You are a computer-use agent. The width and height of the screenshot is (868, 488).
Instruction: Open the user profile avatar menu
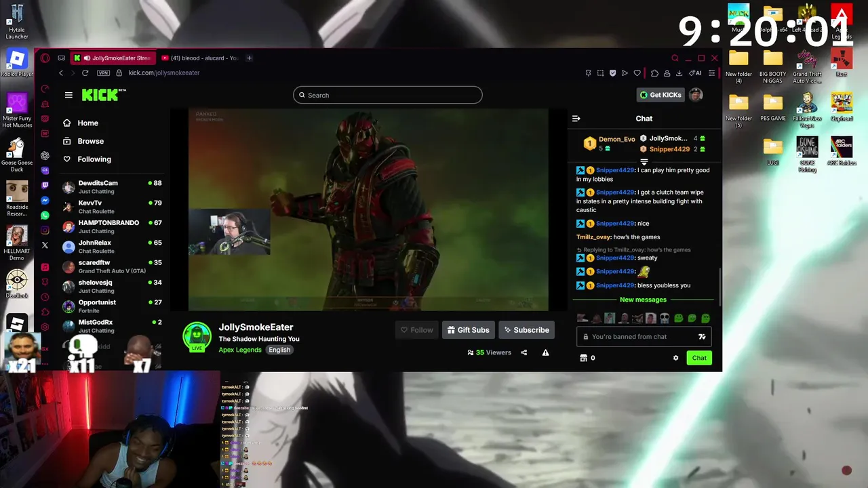click(696, 95)
